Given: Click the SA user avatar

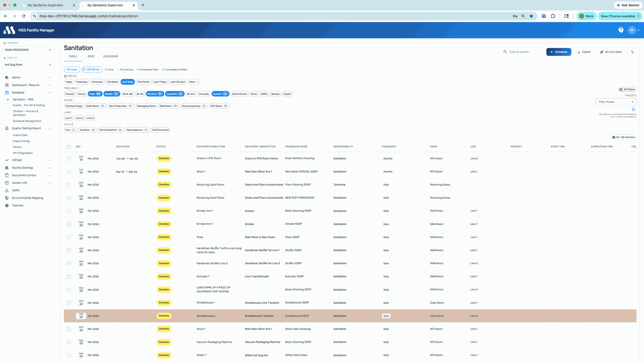Looking at the screenshot, I should pyautogui.click(x=632, y=30).
